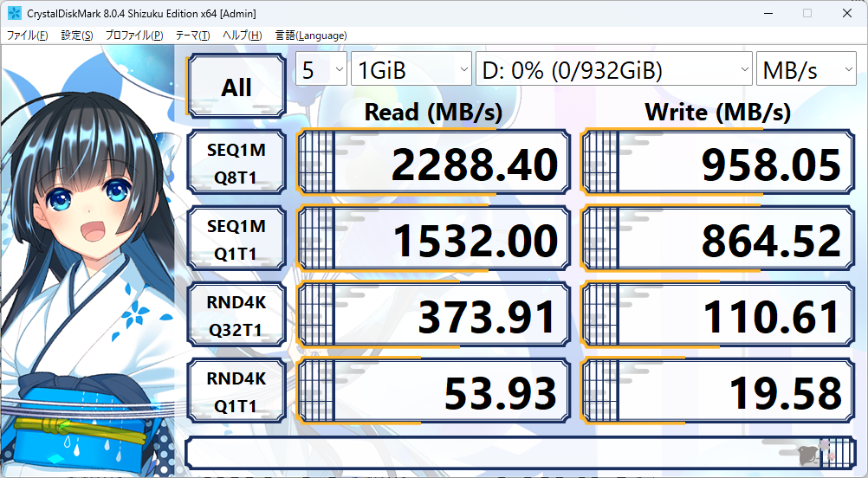Click the empty comment field at bottom
Image resolution: width=868 pixels, height=478 pixels.
pyautogui.click(x=521, y=453)
